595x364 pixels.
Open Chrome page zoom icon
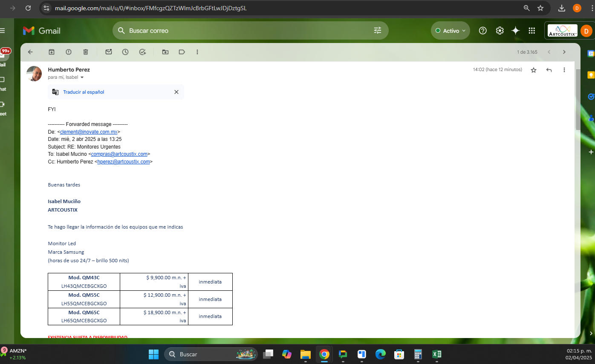(527, 8)
